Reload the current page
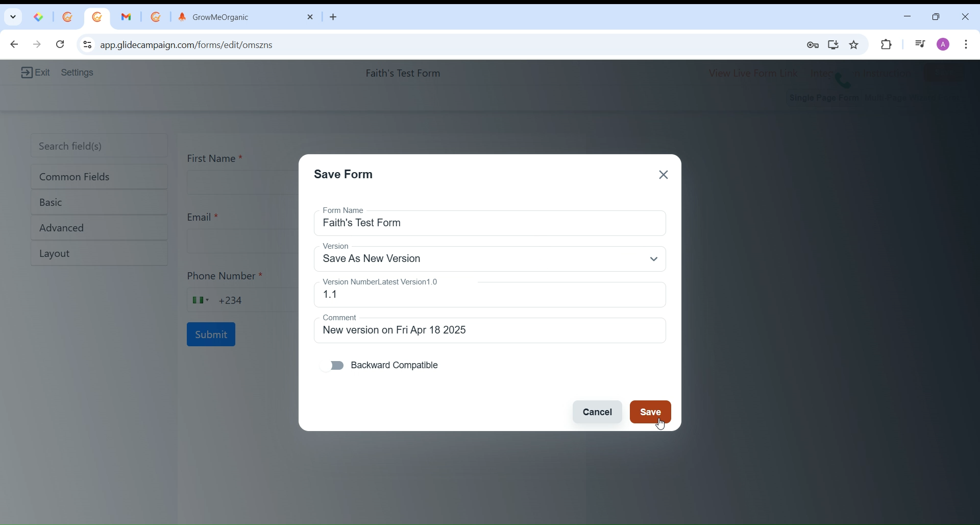The height and width of the screenshot is (525, 980). [61, 45]
